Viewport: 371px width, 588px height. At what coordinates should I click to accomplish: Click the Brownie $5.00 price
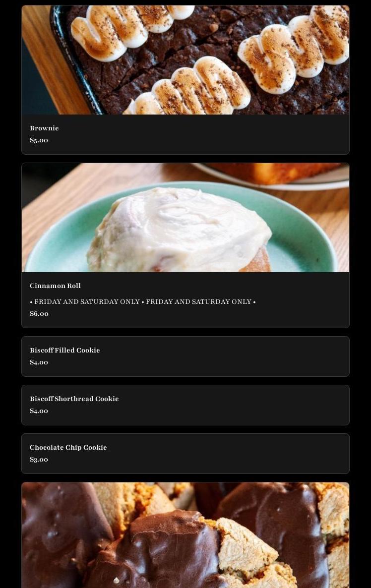(x=39, y=140)
